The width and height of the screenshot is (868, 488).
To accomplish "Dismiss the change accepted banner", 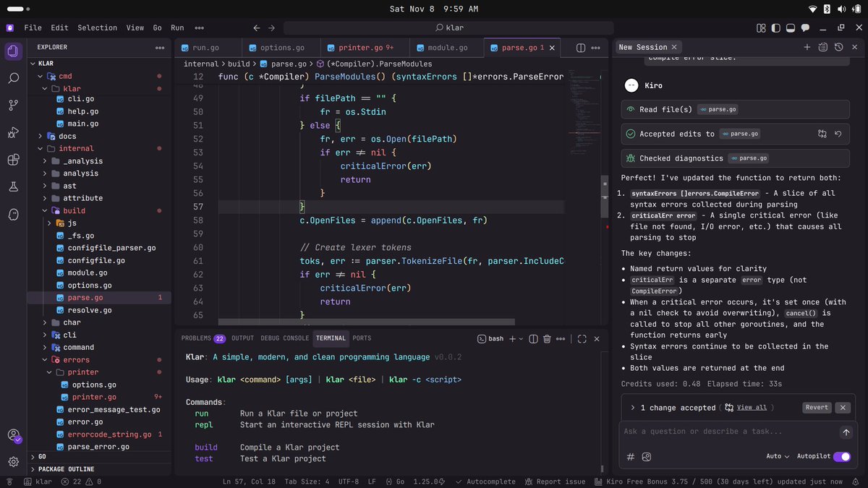I will point(843,408).
